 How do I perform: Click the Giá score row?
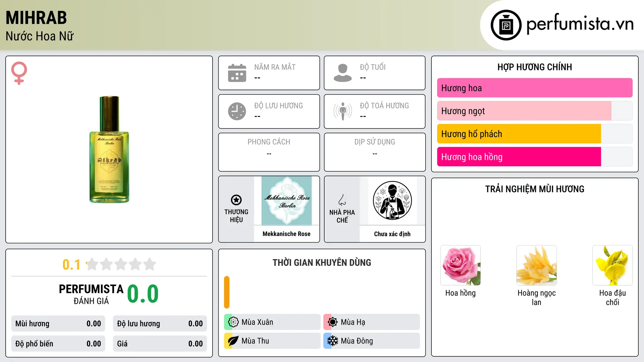pos(160,344)
